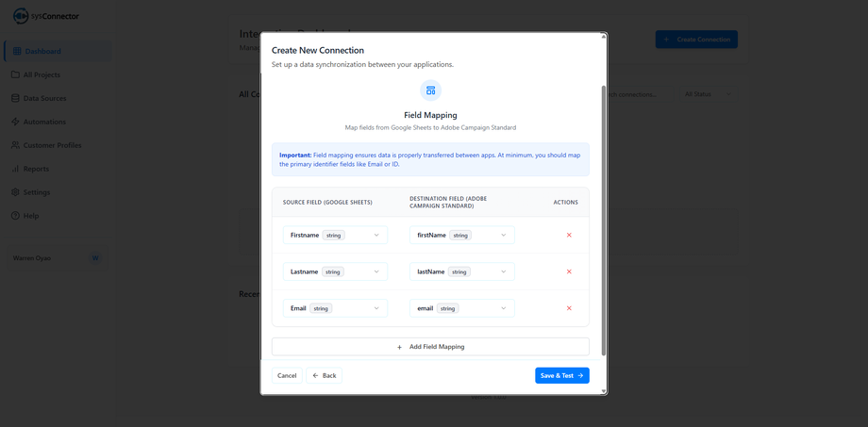This screenshot has height=427, width=868.
Task: Open Settings from the sidebar
Action: (37, 192)
